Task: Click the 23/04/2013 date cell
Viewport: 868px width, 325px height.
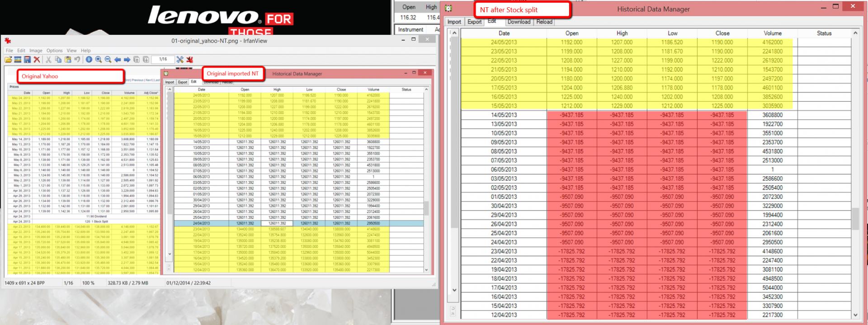Action: (504, 251)
